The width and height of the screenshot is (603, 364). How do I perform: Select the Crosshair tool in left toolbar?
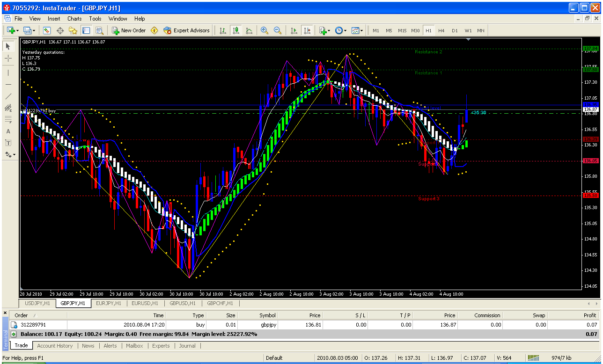click(x=8, y=58)
